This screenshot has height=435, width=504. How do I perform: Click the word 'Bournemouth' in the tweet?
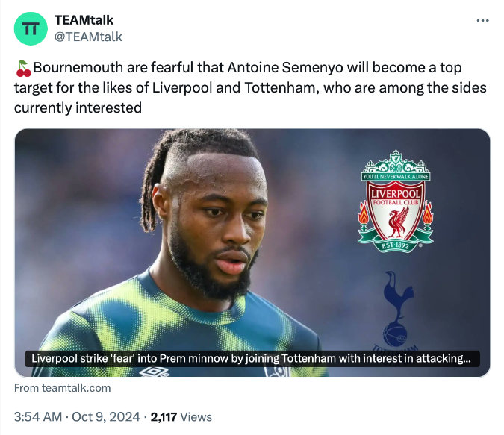tap(78, 69)
